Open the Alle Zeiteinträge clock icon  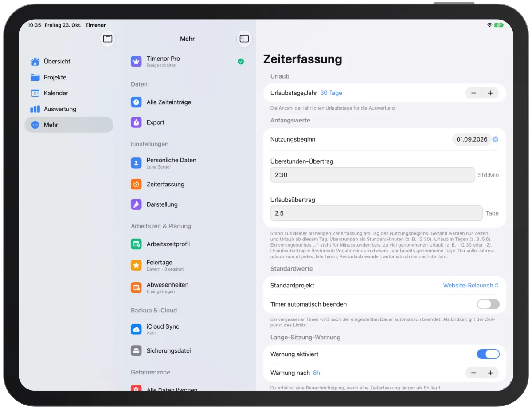pos(136,102)
